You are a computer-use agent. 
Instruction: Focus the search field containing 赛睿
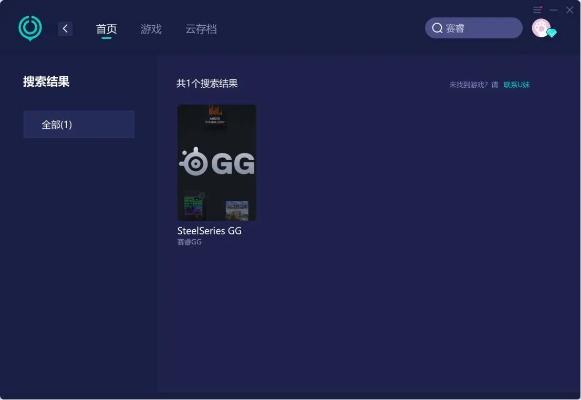pos(474,28)
